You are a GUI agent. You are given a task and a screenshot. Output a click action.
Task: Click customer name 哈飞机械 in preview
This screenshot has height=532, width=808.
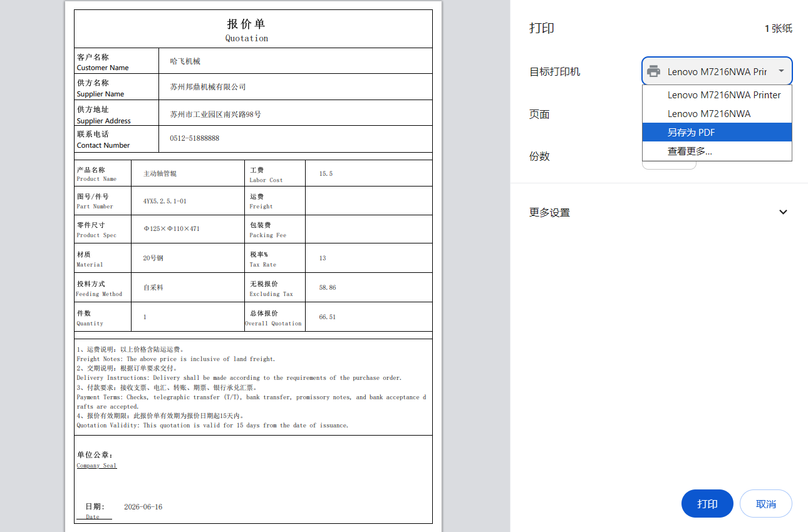click(x=185, y=61)
